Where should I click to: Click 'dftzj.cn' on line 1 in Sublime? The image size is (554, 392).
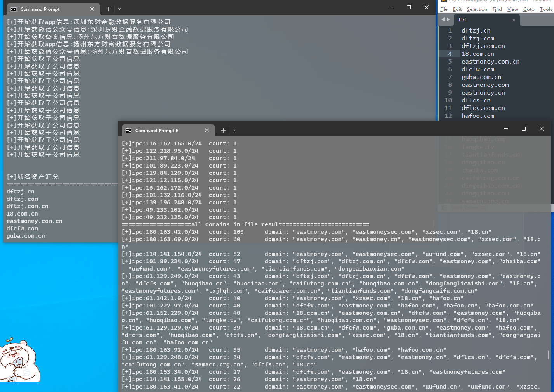click(476, 31)
